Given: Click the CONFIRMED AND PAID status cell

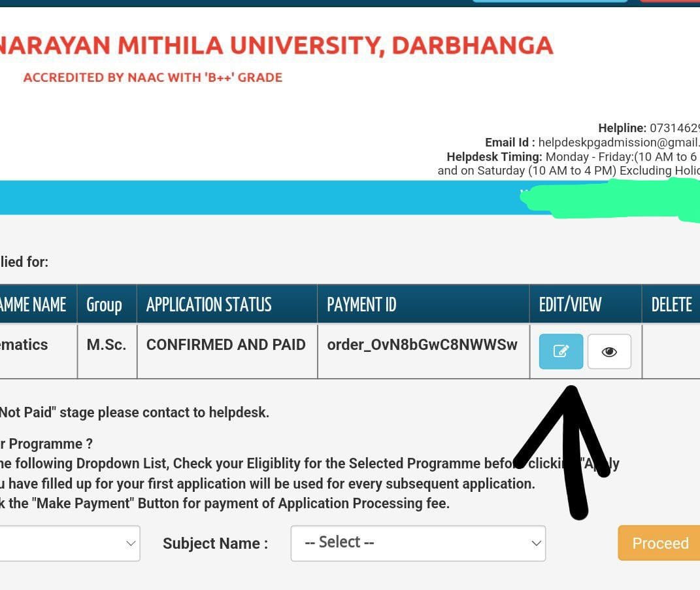Looking at the screenshot, I should (225, 345).
